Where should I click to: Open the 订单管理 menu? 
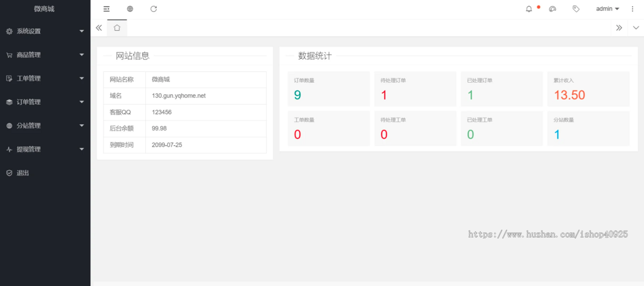[x=45, y=102]
